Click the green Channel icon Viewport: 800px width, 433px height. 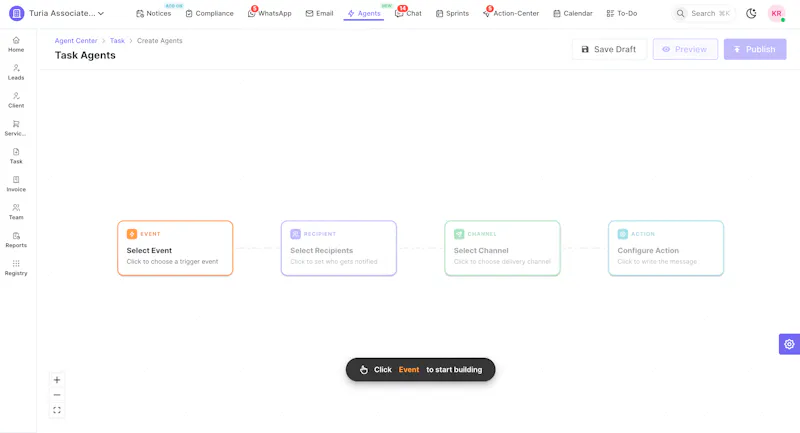[x=459, y=234]
